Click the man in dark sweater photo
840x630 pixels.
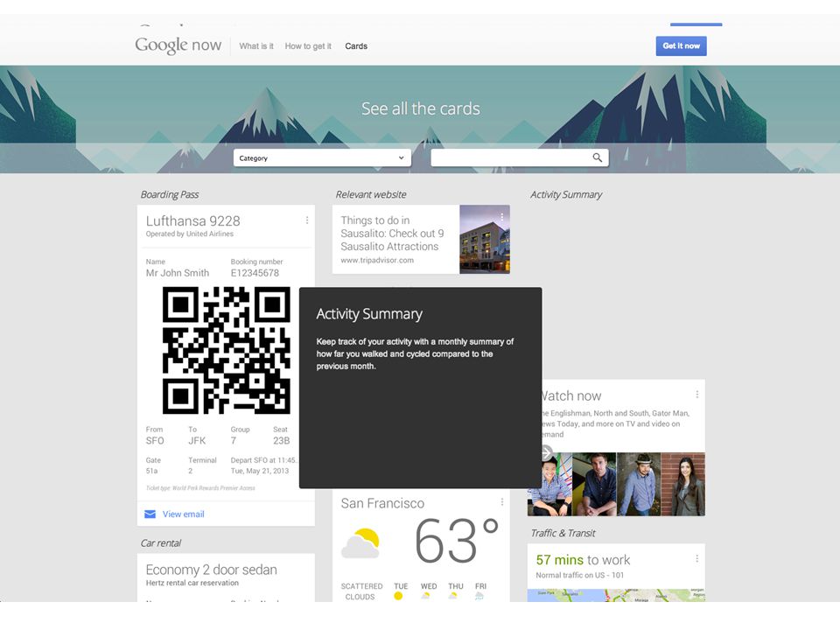[595, 484]
